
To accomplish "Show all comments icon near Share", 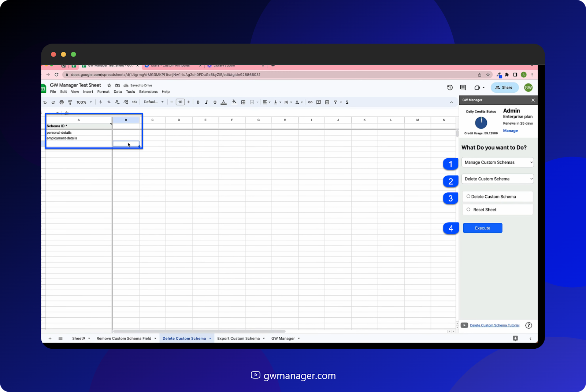I will (x=463, y=88).
